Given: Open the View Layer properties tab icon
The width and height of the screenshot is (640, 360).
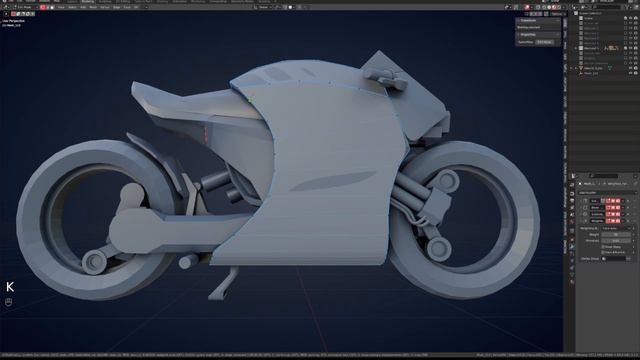Looking at the screenshot, I should (572, 208).
